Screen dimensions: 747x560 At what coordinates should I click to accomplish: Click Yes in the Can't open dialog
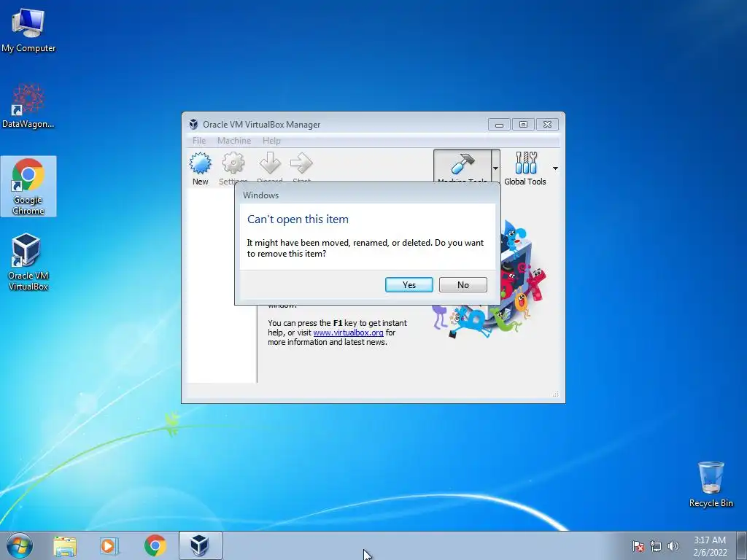tap(409, 285)
